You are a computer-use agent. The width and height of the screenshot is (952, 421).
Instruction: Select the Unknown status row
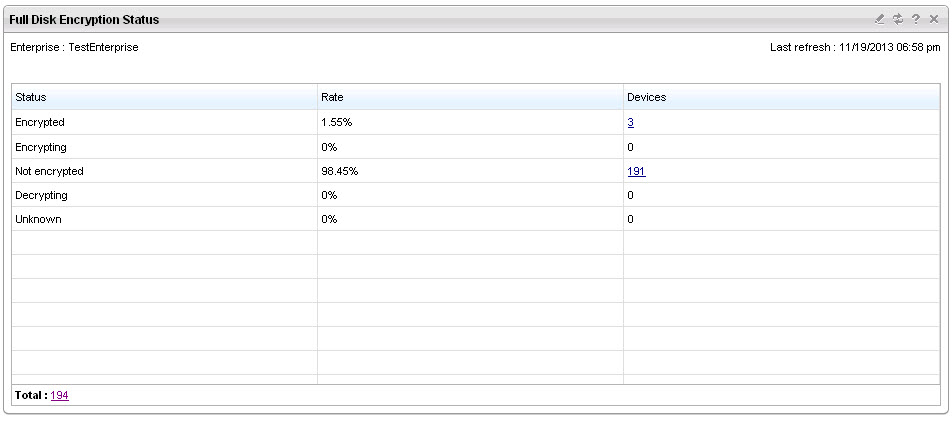point(38,219)
